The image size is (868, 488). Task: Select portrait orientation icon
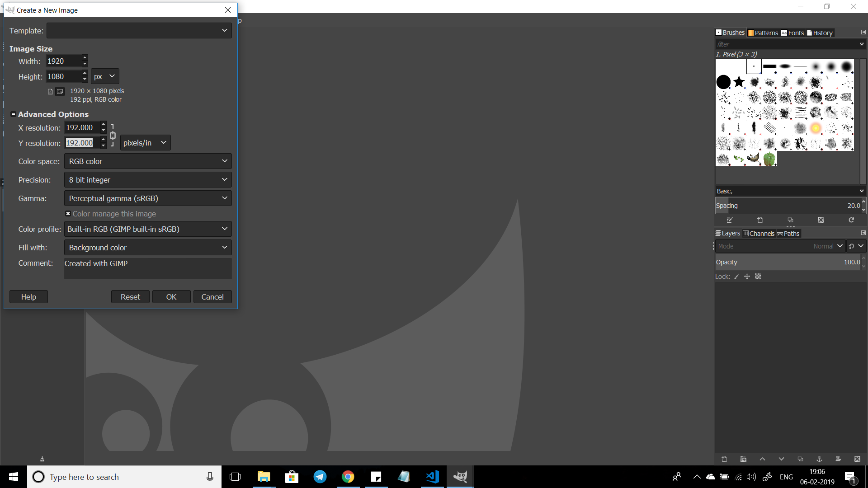pos(50,92)
